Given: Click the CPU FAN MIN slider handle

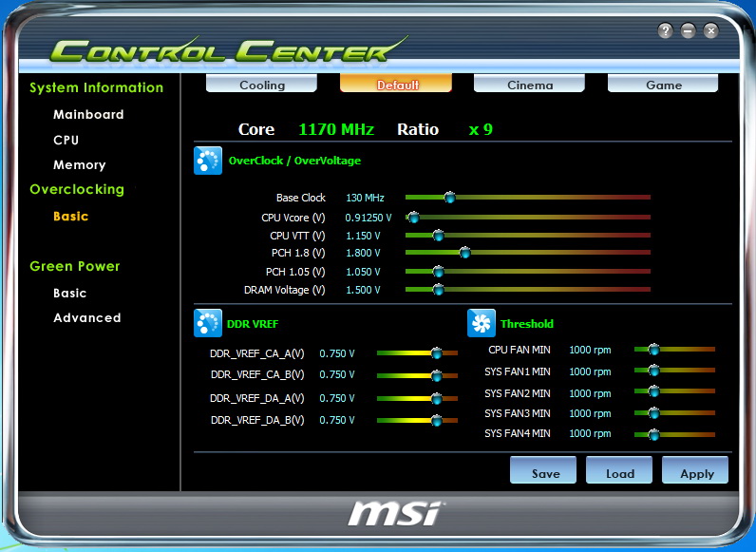Looking at the screenshot, I should pyautogui.click(x=653, y=350).
